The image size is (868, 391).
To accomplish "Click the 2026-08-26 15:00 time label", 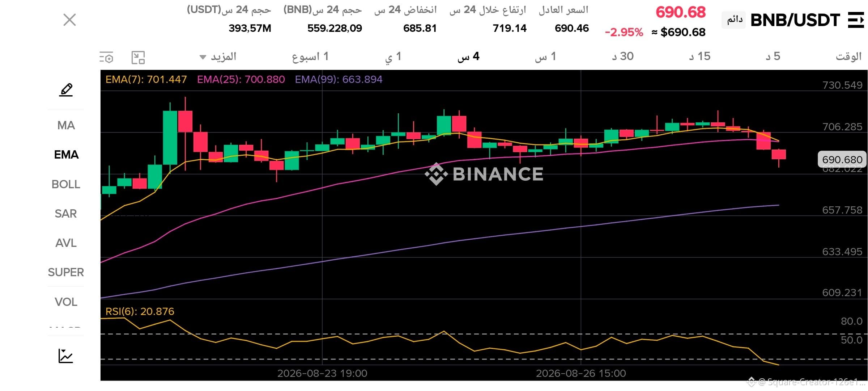I will (581, 373).
